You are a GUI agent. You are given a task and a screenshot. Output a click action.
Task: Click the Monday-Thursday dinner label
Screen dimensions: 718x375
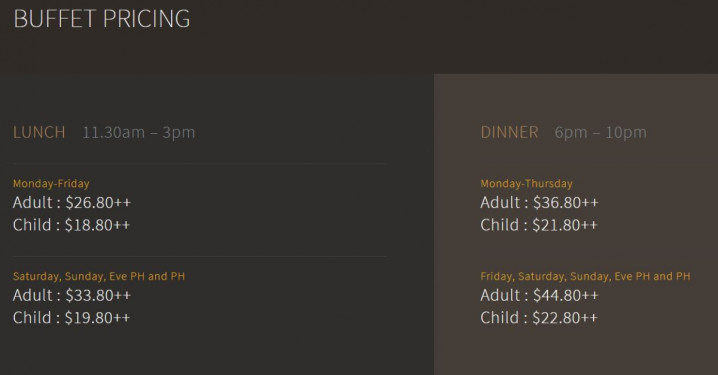pyautogui.click(x=526, y=184)
